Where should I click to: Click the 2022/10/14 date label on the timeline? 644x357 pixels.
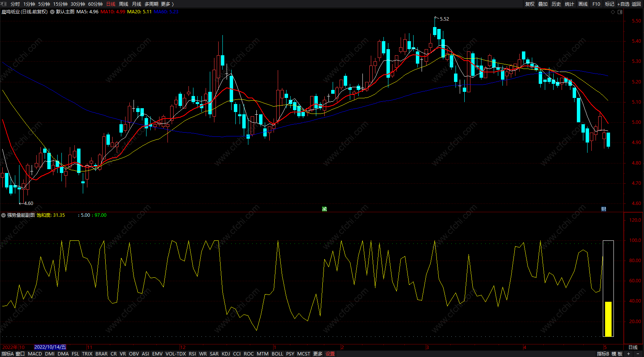click(50, 347)
